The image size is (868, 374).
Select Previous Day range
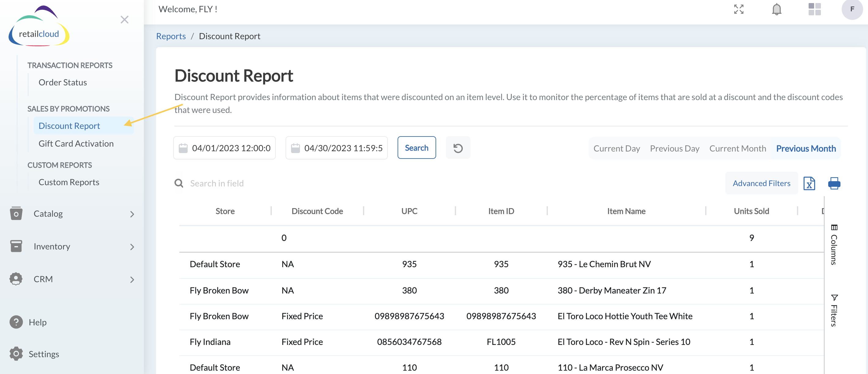[674, 148]
